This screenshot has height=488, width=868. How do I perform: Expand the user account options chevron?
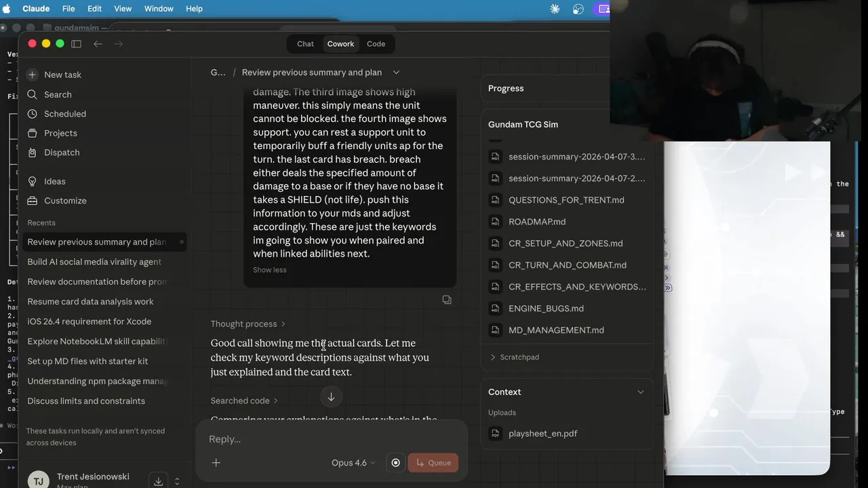click(177, 481)
